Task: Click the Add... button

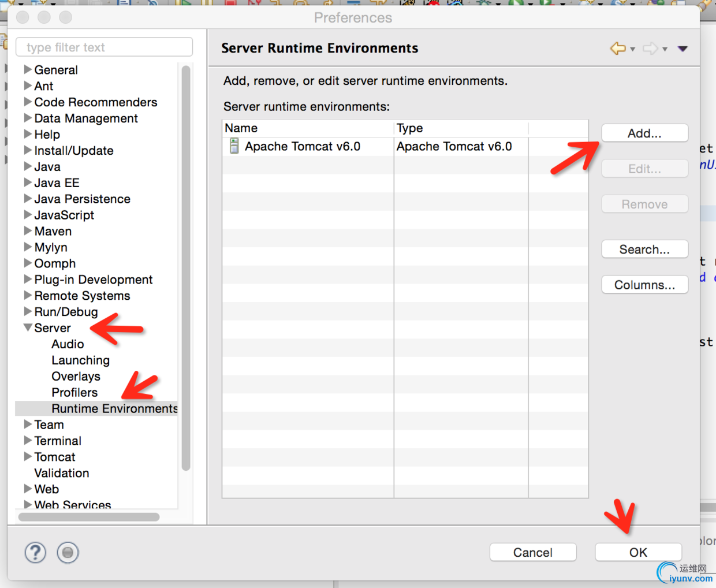Action: [x=644, y=133]
